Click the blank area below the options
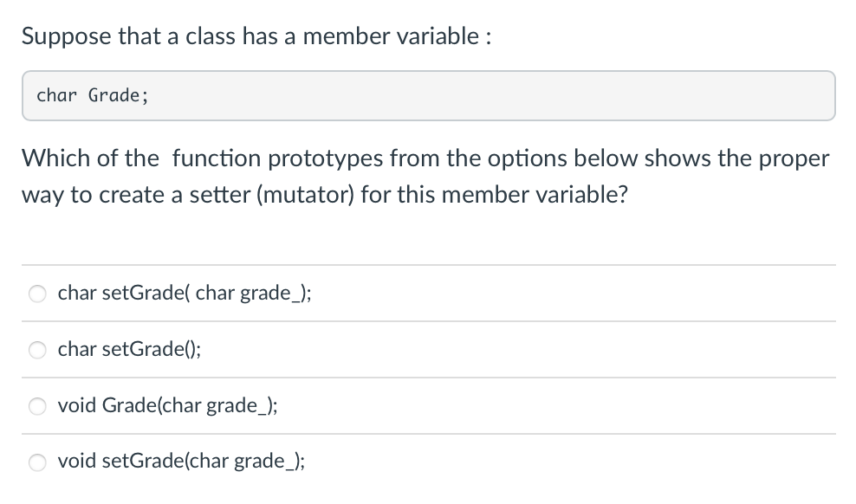The width and height of the screenshot is (856, 504). (428, 495)
